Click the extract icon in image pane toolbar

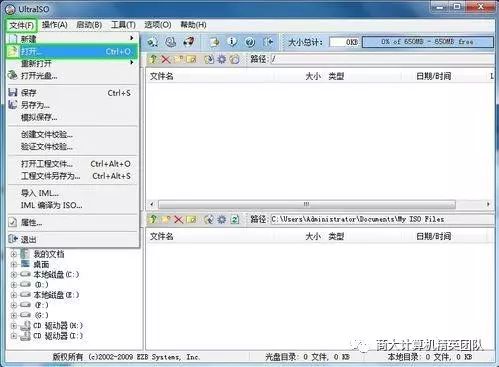click(209, 59)
